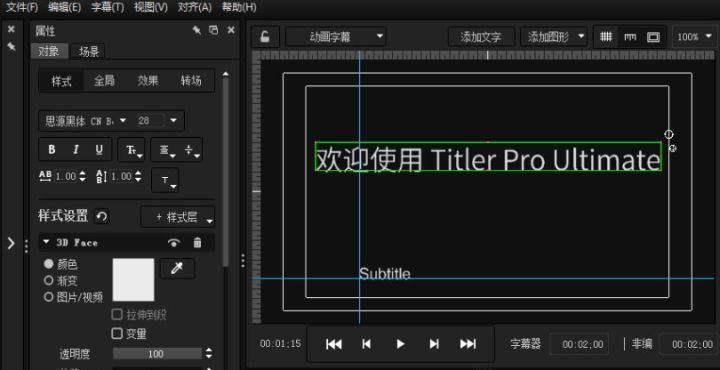
Task: Open the 动画字幕 dropdown
Action: pos(336,37)
